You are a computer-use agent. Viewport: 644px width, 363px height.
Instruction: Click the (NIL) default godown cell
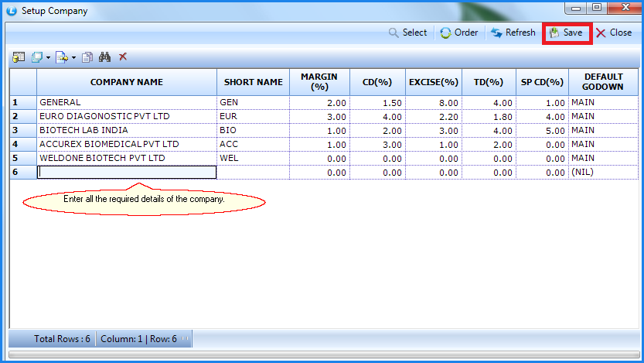[603, 173]
